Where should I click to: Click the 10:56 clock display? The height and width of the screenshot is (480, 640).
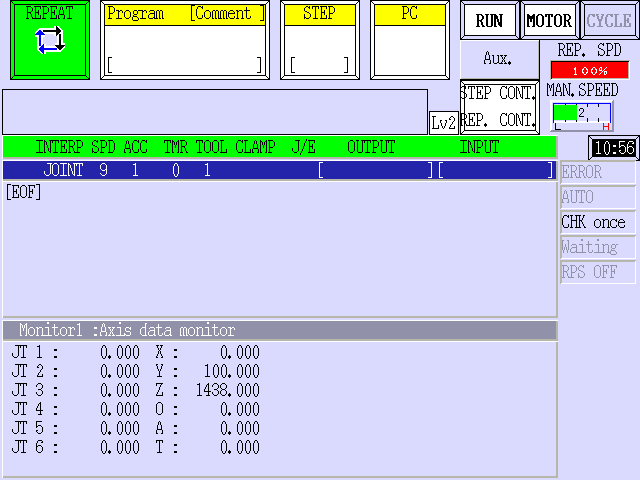(614, 148)
